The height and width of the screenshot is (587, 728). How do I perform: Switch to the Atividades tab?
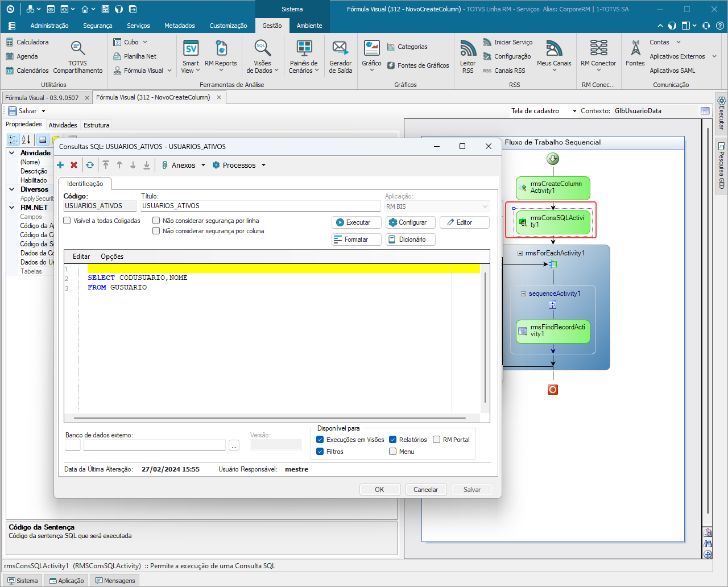point(63,125)
